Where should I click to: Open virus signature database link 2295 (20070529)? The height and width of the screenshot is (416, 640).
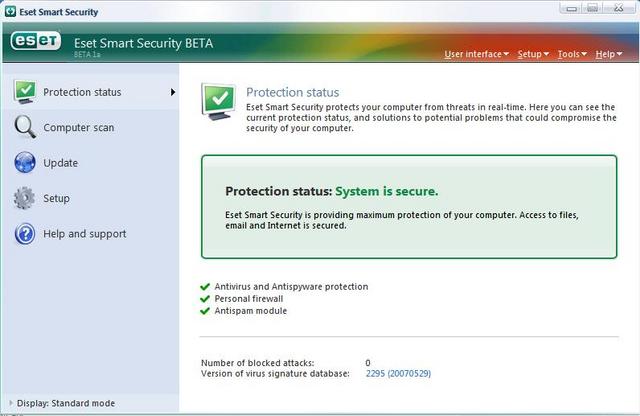(398, 373)
